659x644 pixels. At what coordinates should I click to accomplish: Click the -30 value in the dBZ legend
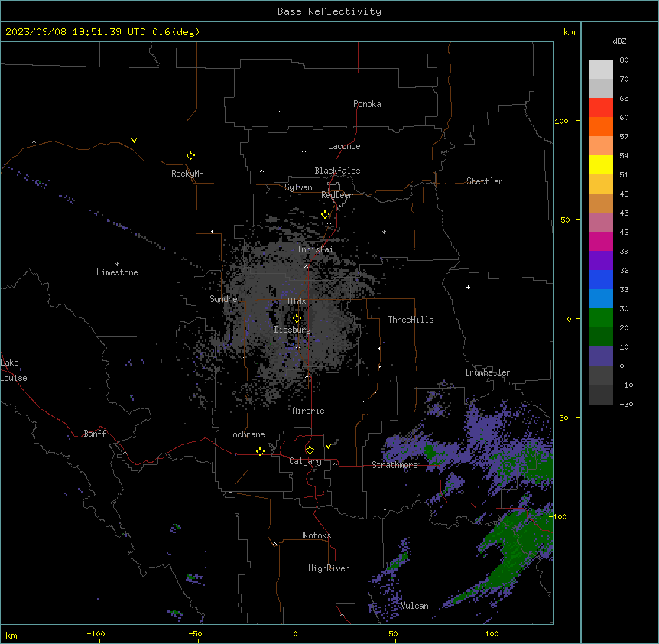pyautogui.click(x=626, y=404)
